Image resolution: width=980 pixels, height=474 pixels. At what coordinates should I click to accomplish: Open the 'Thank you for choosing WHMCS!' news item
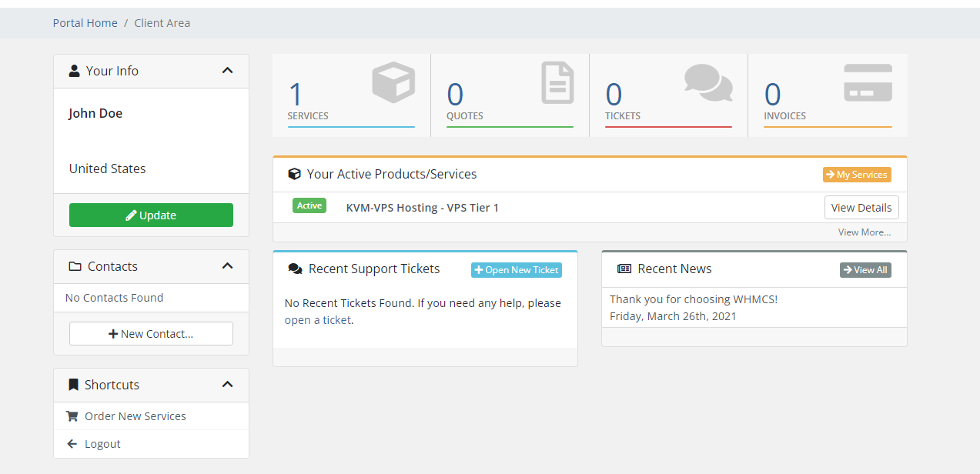694,299
